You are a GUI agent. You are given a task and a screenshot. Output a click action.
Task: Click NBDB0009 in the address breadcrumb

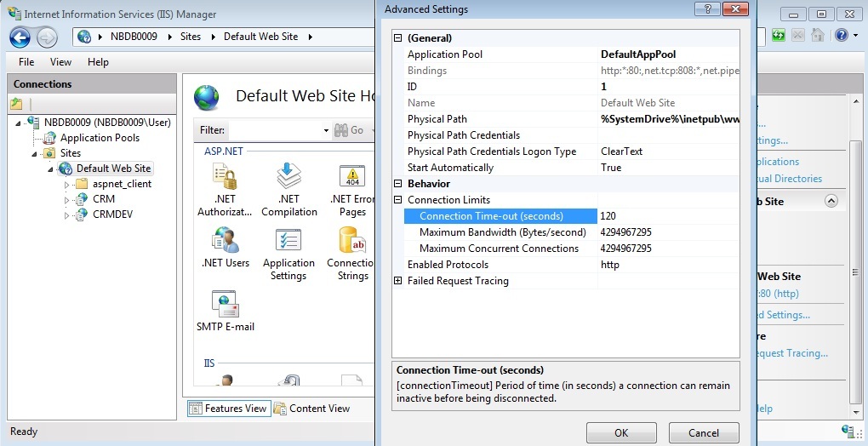tap(134, 37)
